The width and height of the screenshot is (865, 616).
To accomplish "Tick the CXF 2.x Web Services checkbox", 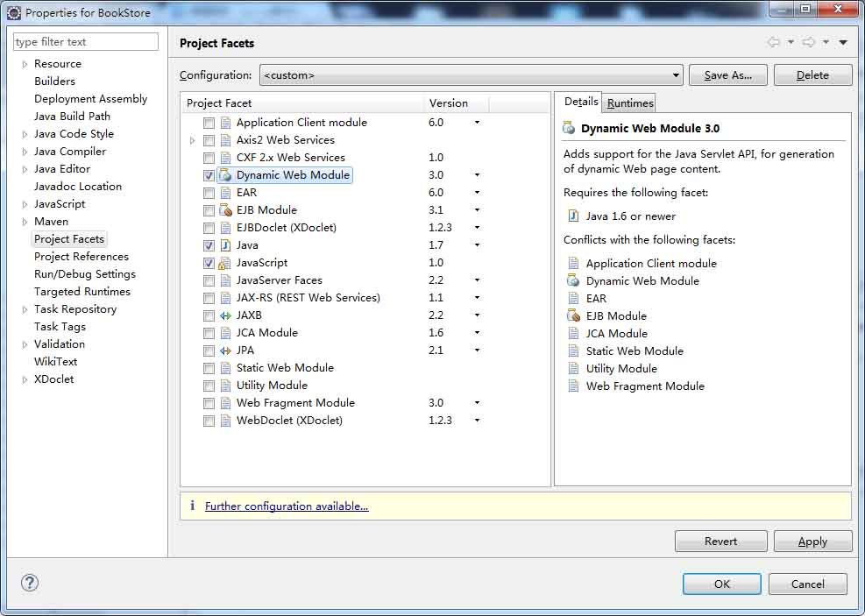I will click(x=209, y=158).
